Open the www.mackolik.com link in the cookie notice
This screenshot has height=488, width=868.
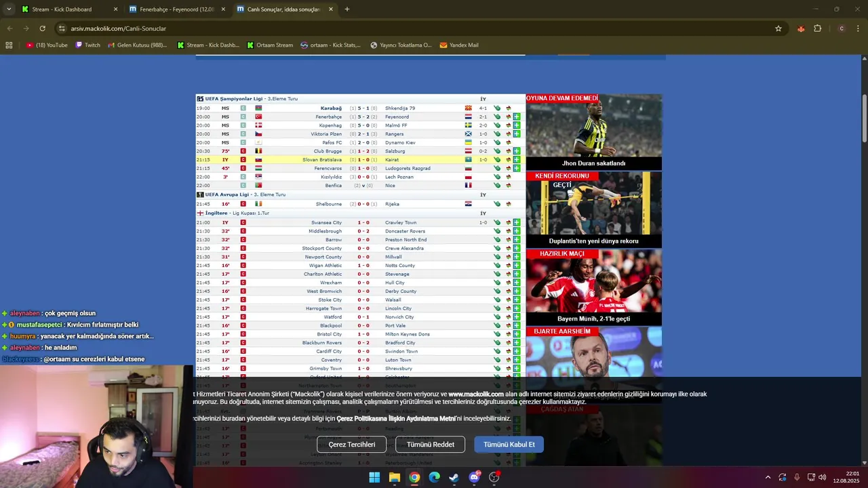pos(476,394)
